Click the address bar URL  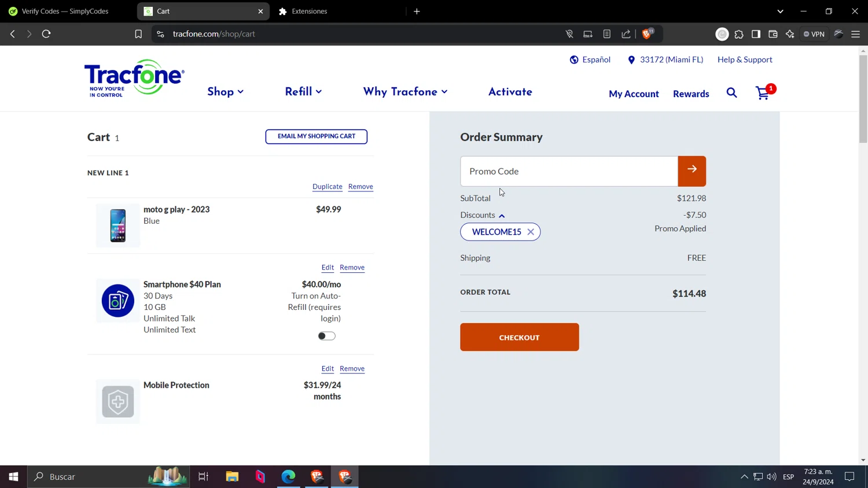pos(214,34)
